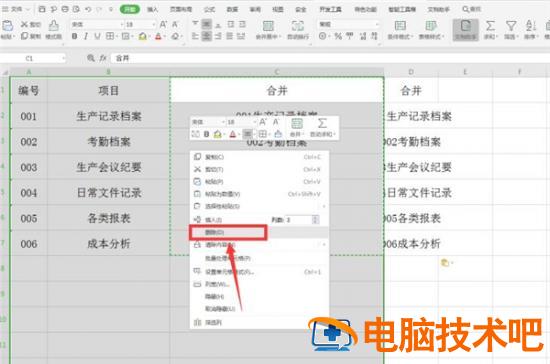
Task: Open the Formulas ribbon tab
Action: click(209, 9)
